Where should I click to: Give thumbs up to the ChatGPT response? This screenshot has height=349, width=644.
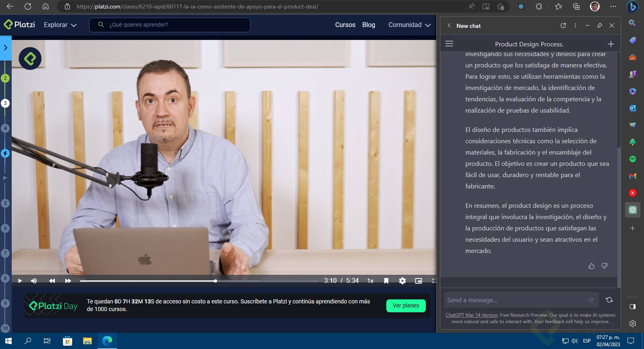pyautogui.click(x=592, y=266)
